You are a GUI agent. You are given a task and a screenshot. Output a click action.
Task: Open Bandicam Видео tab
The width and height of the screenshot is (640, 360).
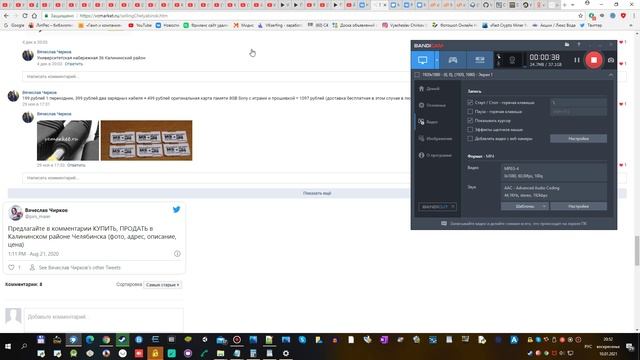tap(429, 122)
